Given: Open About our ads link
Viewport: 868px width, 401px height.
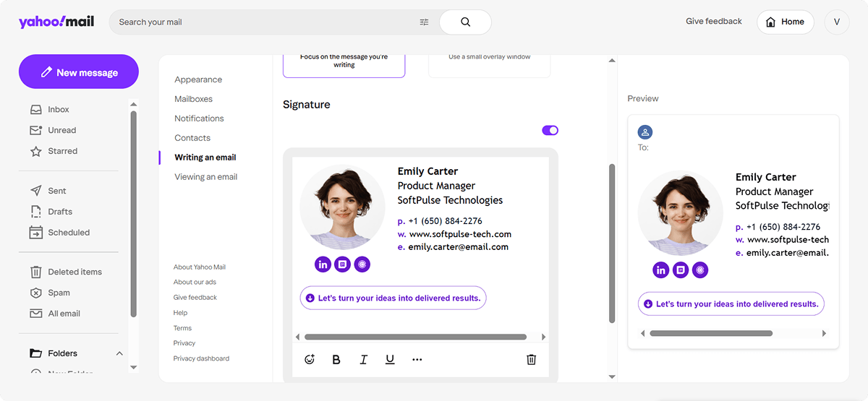Looking at the screenshot, I should point(195,283).
